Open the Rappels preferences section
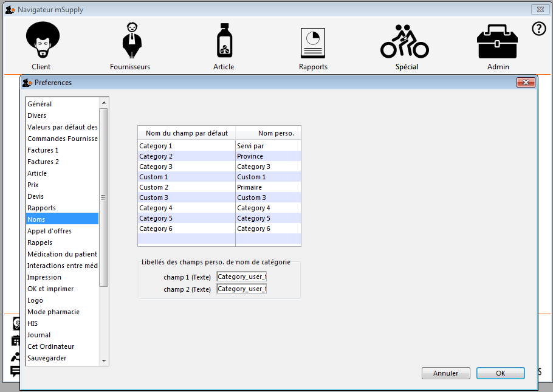 coord(62,242)
